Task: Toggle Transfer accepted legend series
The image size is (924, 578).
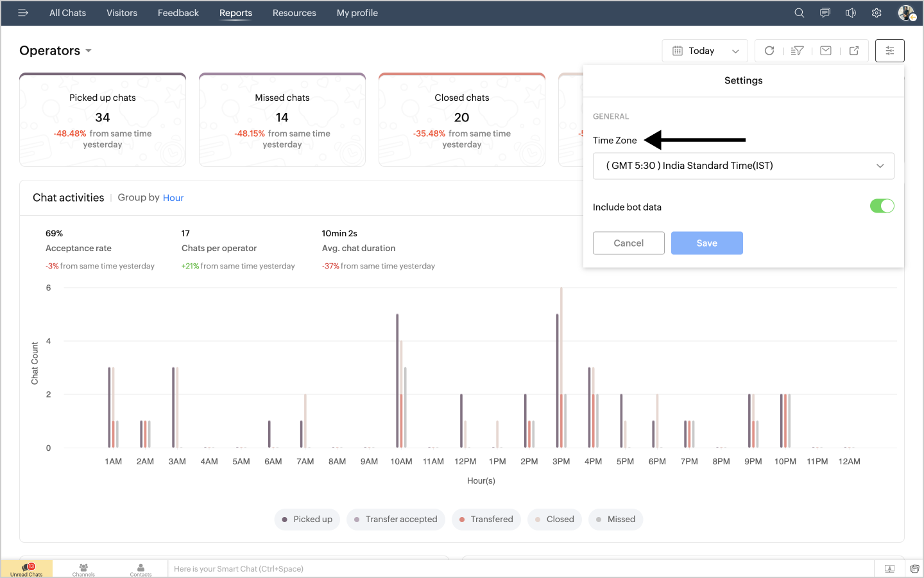Action: (396, 520)
